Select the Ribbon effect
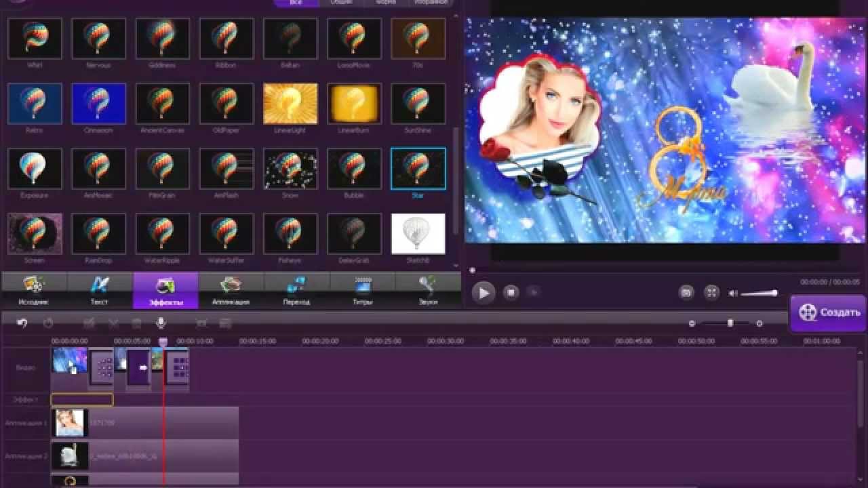This screenshot has height=488, width=868. (x=226, y=37)
